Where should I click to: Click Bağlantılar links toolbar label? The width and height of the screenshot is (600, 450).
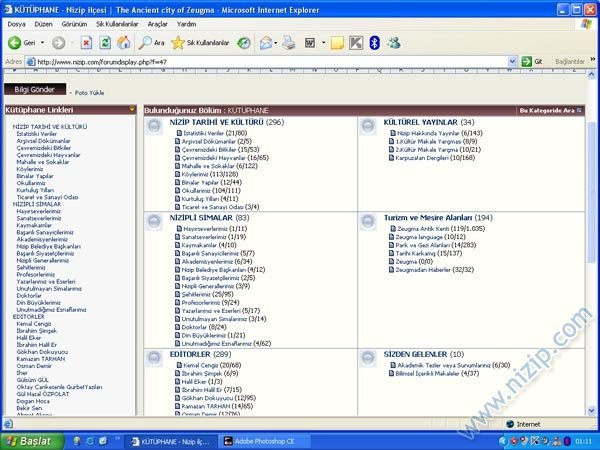(x=570, y=62)
